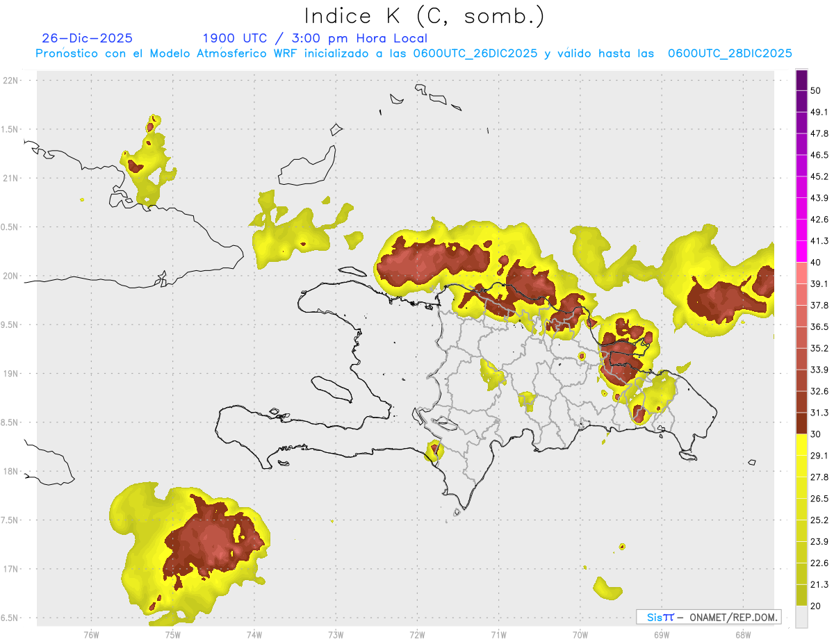
Task: Click the 'SisTT – ONAMET/REP.DOM.' credit box
Action: coord(708,617)
